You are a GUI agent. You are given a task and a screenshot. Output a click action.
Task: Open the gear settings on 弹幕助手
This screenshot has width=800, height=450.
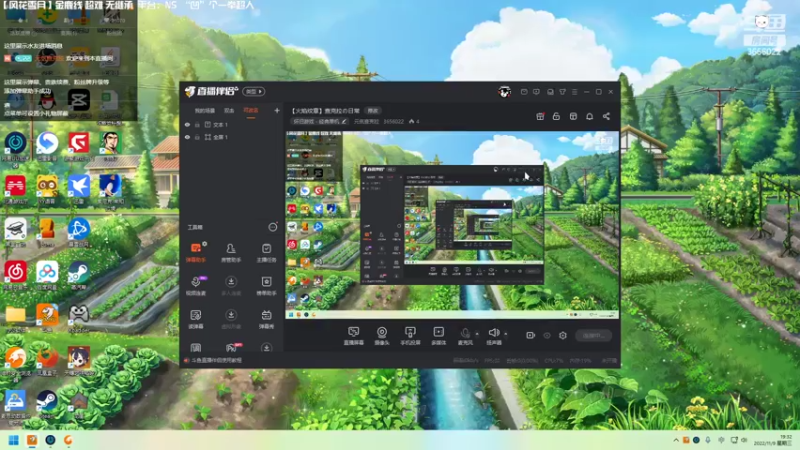click(x=205, y=244)
